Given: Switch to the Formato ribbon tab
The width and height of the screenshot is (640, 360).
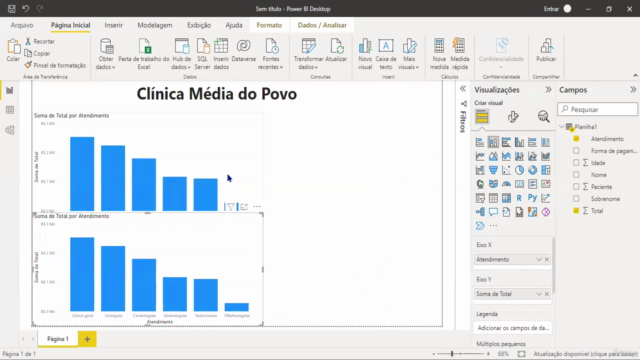Looking at the screenshot, I should click(269, 25).
